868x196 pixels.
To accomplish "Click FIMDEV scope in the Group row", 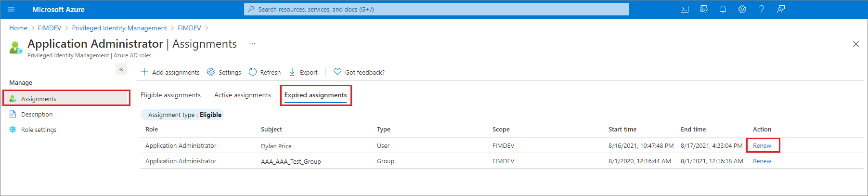I will tap(504, 161).
